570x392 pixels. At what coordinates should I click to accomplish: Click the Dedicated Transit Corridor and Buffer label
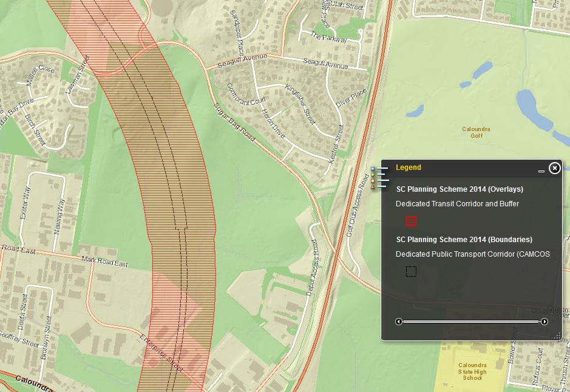(457, 204)
